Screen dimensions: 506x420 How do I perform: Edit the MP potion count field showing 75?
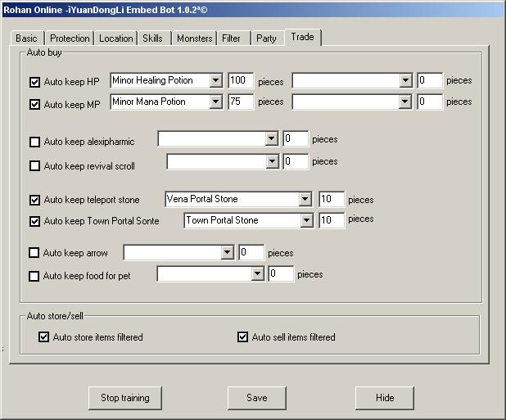(241, 102)
